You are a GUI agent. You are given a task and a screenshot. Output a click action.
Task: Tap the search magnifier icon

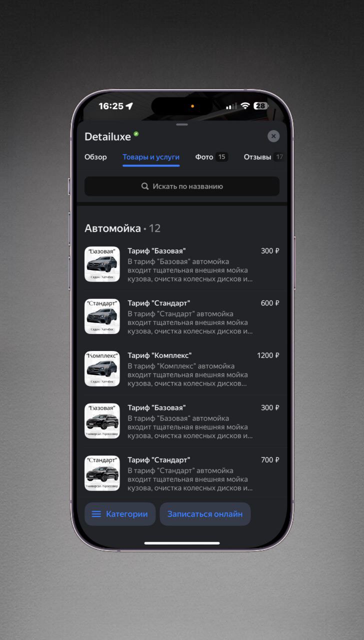coord(145,186)
